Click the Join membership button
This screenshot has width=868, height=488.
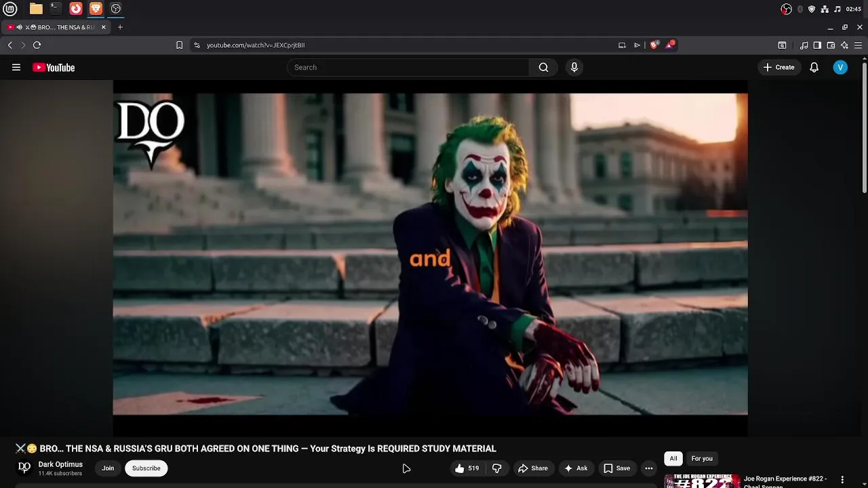[108, 468]
